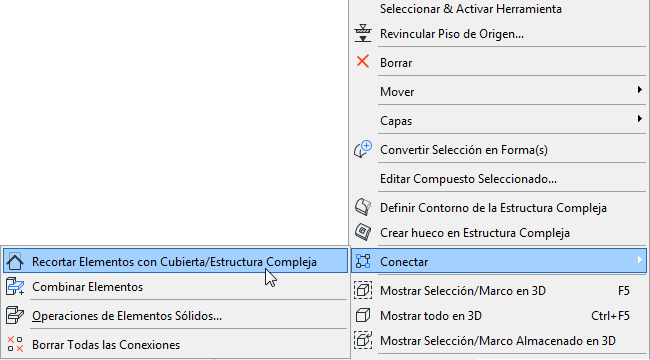
Task: Select Recortar Elementos con Cubierta/Estructura Compleja
Action: point(175,261)
